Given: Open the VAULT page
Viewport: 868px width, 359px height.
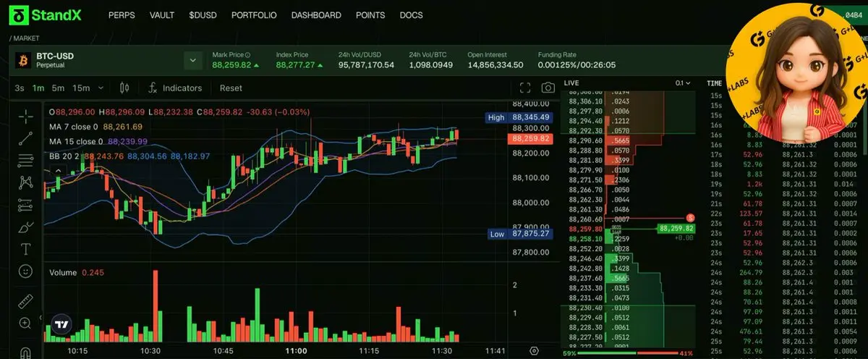Looking at the screenshot, I should pos(162,15).
